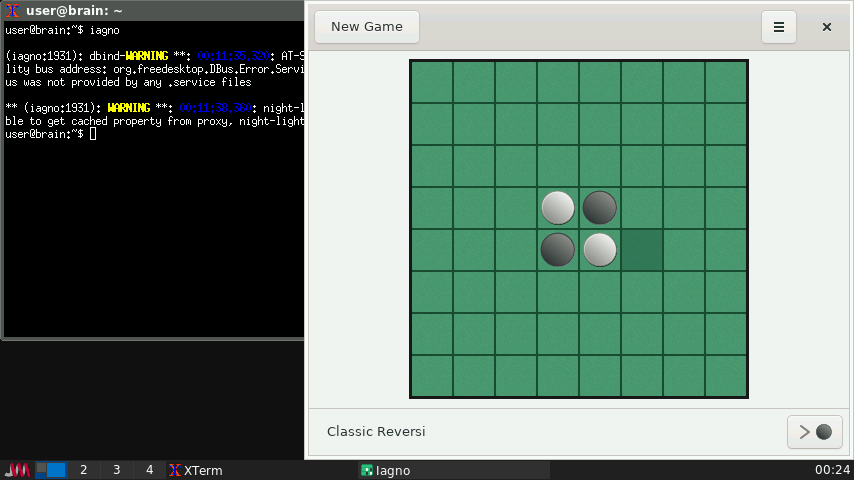Screen dimensions: 854x480
Task: Open the hamburger menu in Iagno
Action: pos(779,27)
